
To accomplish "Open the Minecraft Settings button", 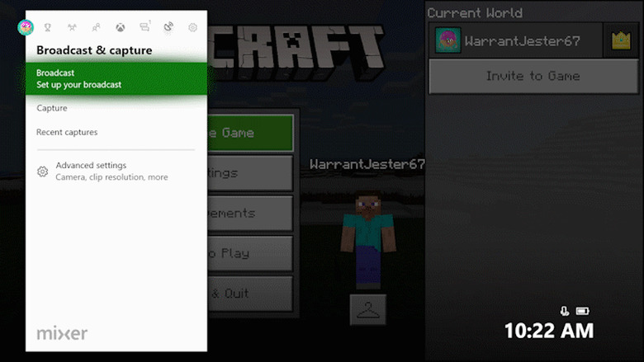I will click(250, 173).
